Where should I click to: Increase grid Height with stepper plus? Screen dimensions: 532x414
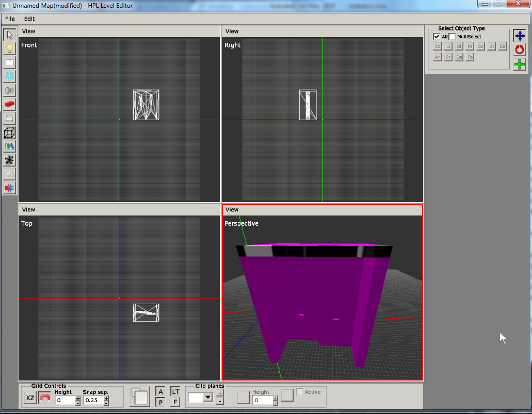pos(78,398)
